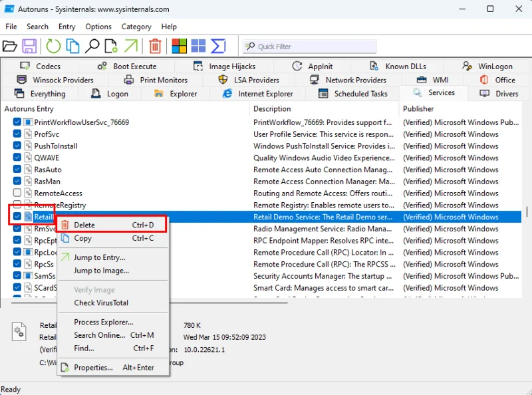Open the File menu
This screenshot has height=395, width=532.
[x=11, y=27]
